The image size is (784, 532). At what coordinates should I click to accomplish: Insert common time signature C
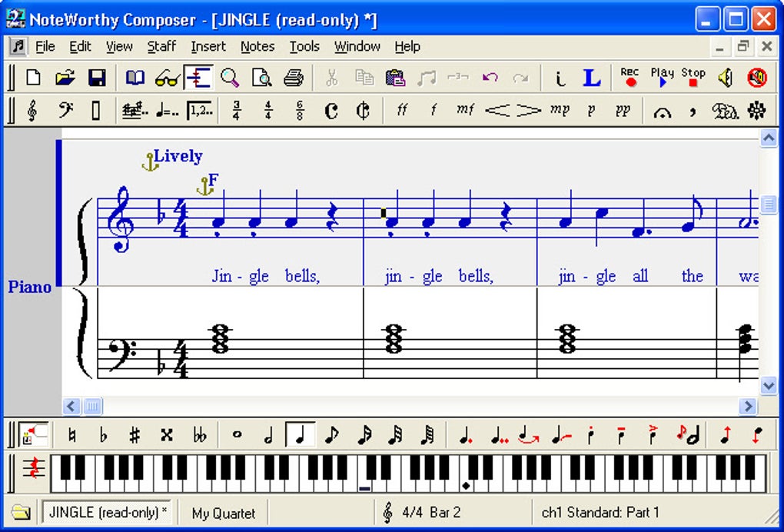pyautogui.click(x=331, y=111)
